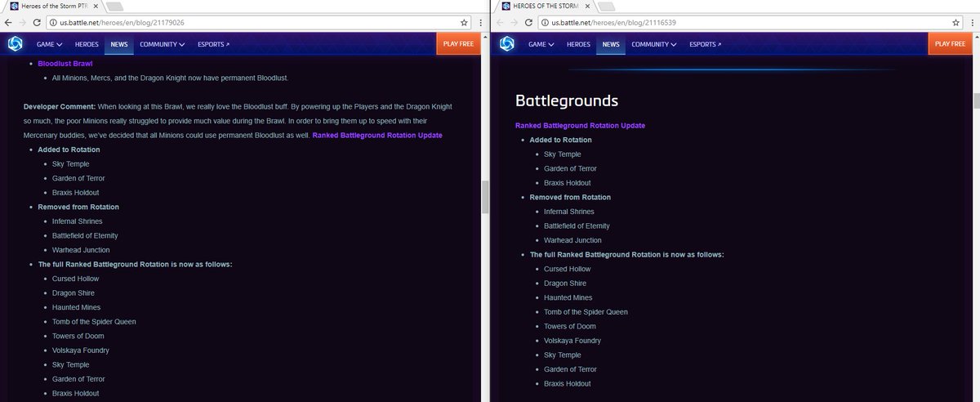Select the 'HEROES OF THE STORM' tab in the right window
The width and height of the screenshot is (980, 402).
point(545,6)
